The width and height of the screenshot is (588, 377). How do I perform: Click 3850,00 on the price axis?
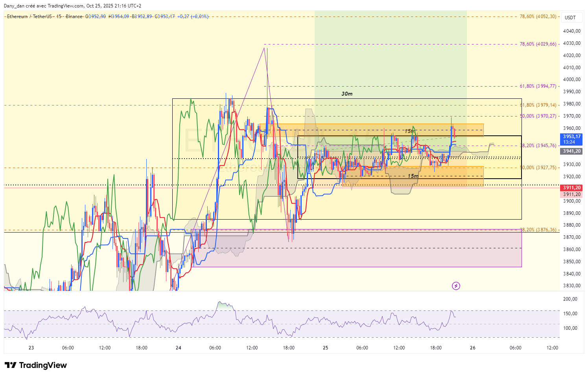pos(572,262)
